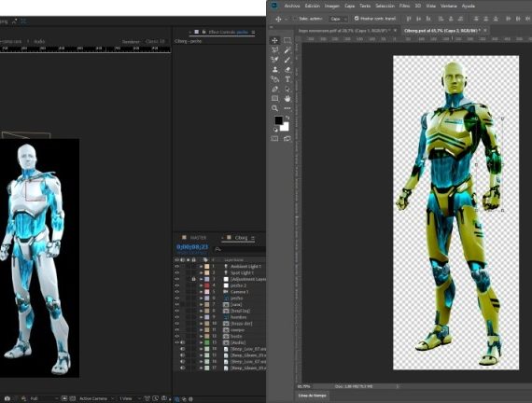Expand the Ambient Light 1 layer properties
This screenshot has height=403, width=532.
click(x=201, y=267)
